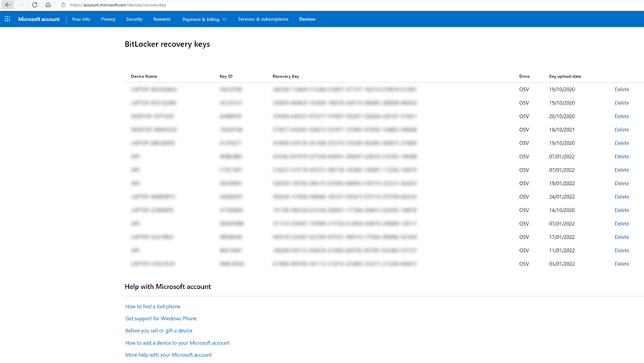This screenshot has width=644, height=363.
Task: Delete the key uploaded 17/01/2022
Action: [x=622, y=237]
